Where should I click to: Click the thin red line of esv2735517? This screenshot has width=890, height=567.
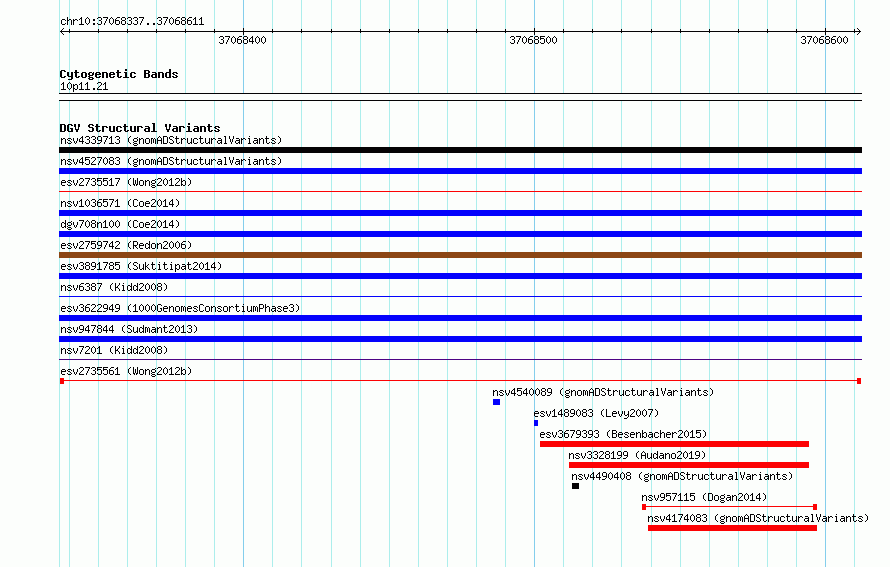click(460, 192)
